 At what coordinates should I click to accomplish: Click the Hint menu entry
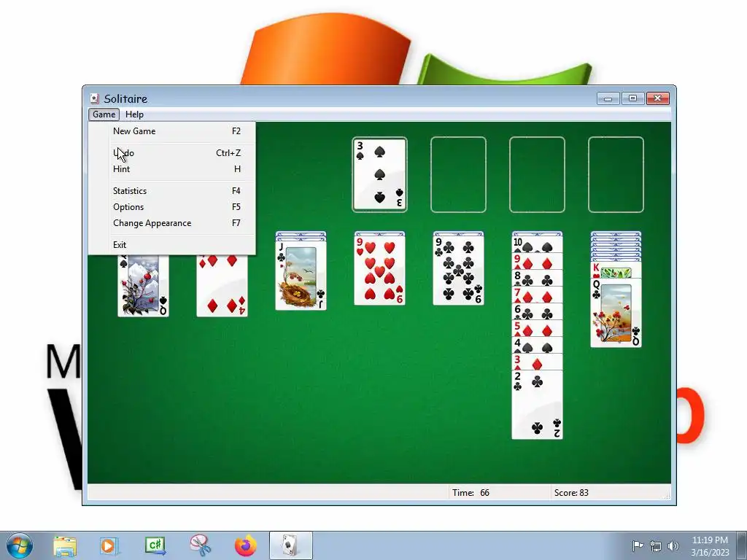pyautogui.click(x=177, y=169)
